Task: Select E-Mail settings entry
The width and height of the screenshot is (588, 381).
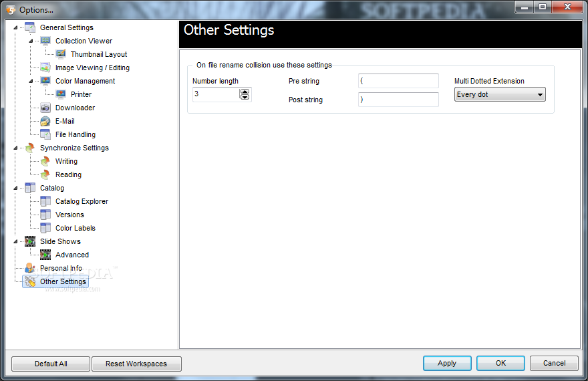Action: coord(65,121)
